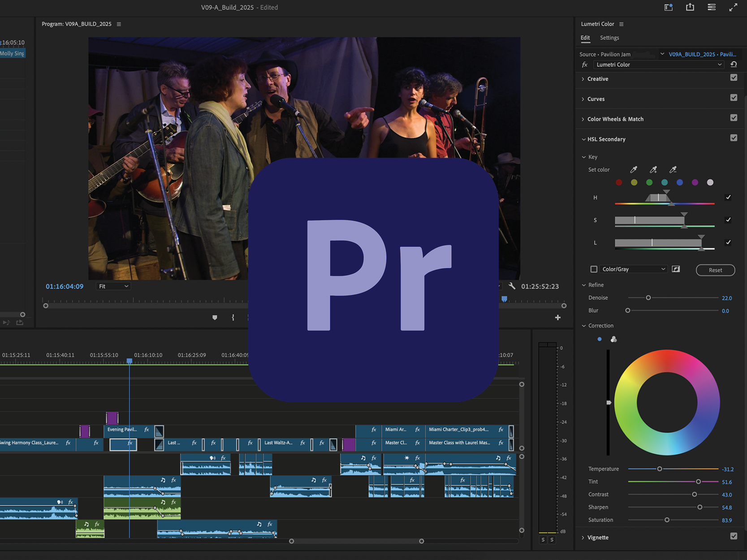Open the Lumetri Color panel menu
This screenshot has width=747, height=560.
point(621,24)
